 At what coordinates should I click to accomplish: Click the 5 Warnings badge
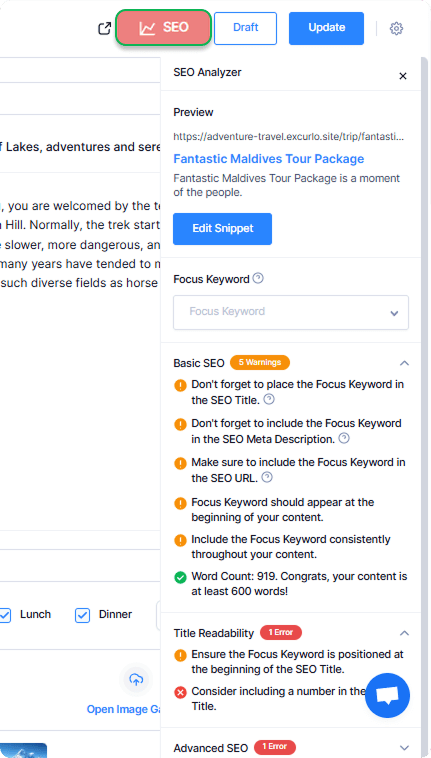point(260,362)
